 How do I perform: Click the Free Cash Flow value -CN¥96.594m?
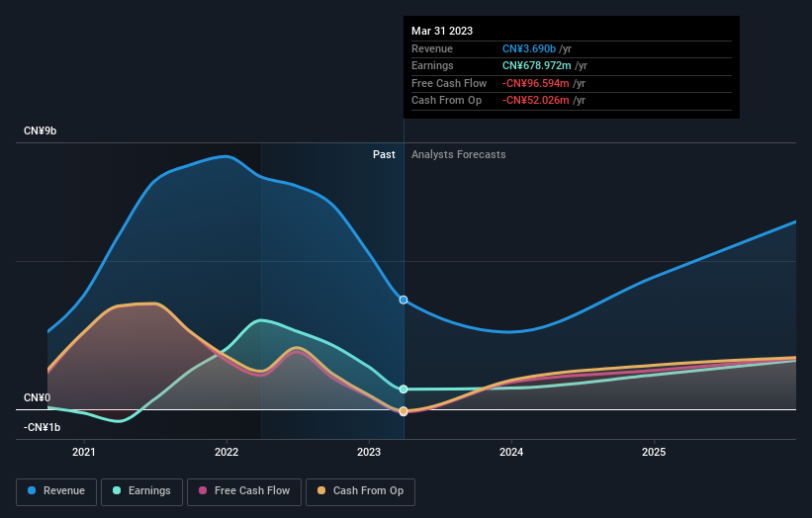(x=535, y=83)
